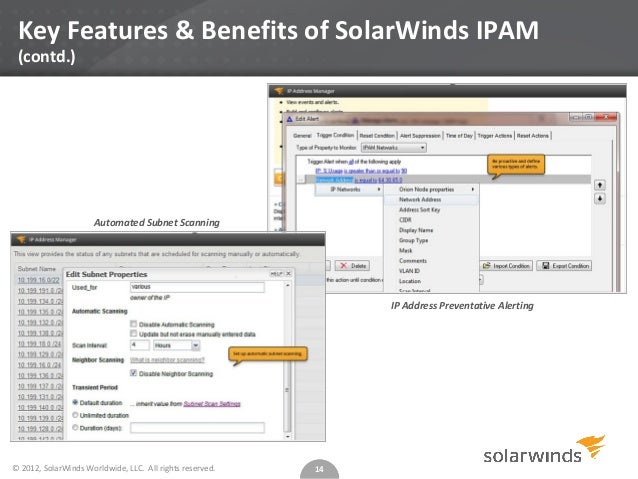Viewport: 638px width, 479px height.
Task: Open subnet 10.199.18.0 /24 in the list
Action: coord(39,344)
